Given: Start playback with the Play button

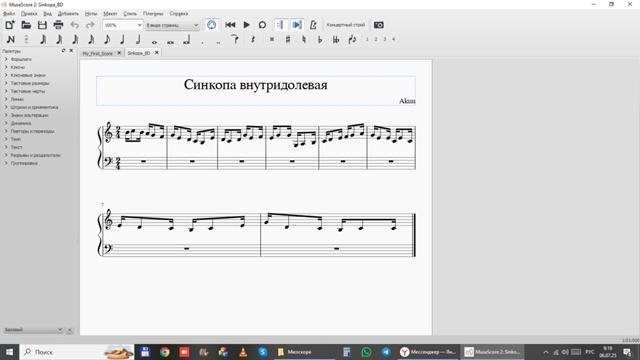Looking at the screenshot, I should point(246,25).
